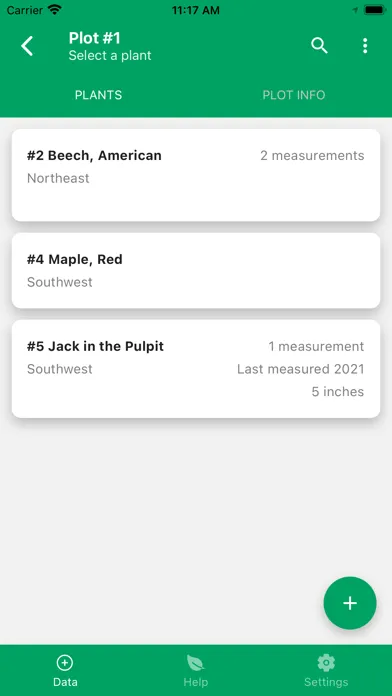This screenshot has height=696, width=392.
Task: Open Help via the leaf icon
Action: click(195, 663)
